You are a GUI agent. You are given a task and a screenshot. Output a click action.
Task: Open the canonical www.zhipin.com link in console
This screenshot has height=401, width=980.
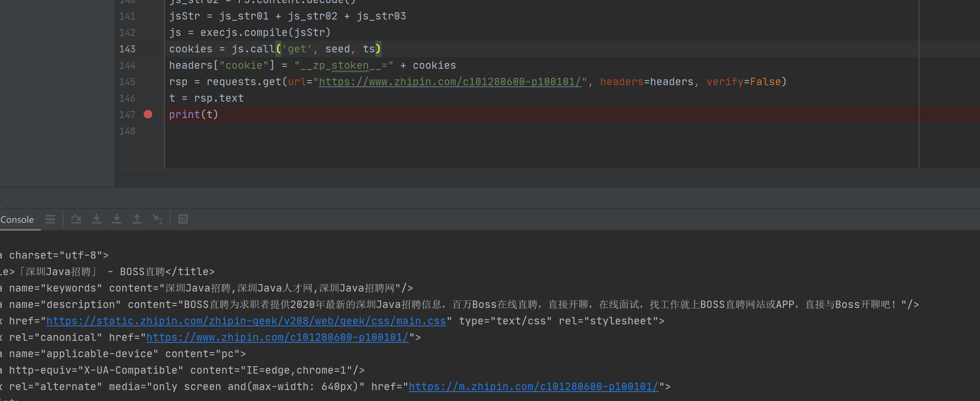click(x=278, y=337)
